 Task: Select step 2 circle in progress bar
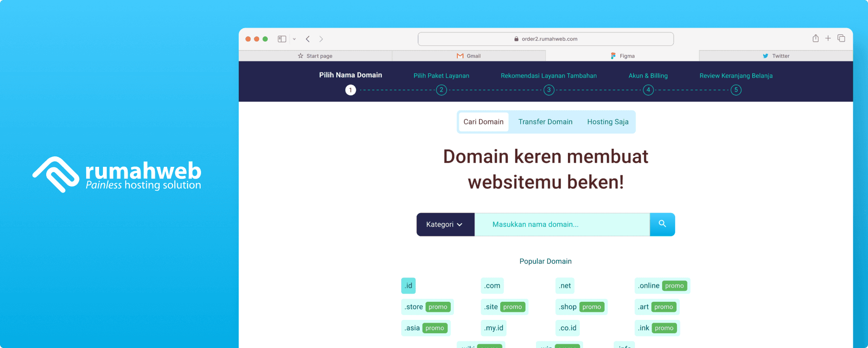coord(442,90)
